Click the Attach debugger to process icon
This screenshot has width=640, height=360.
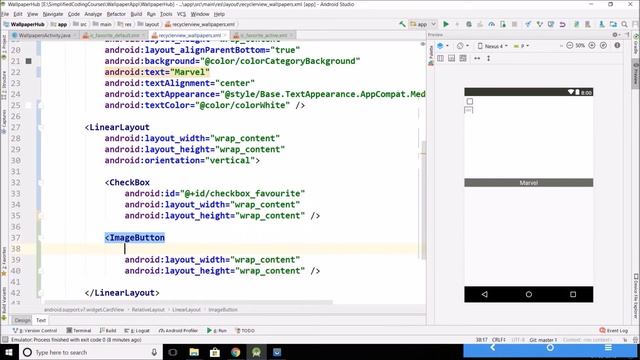click(x=503, y=24)
